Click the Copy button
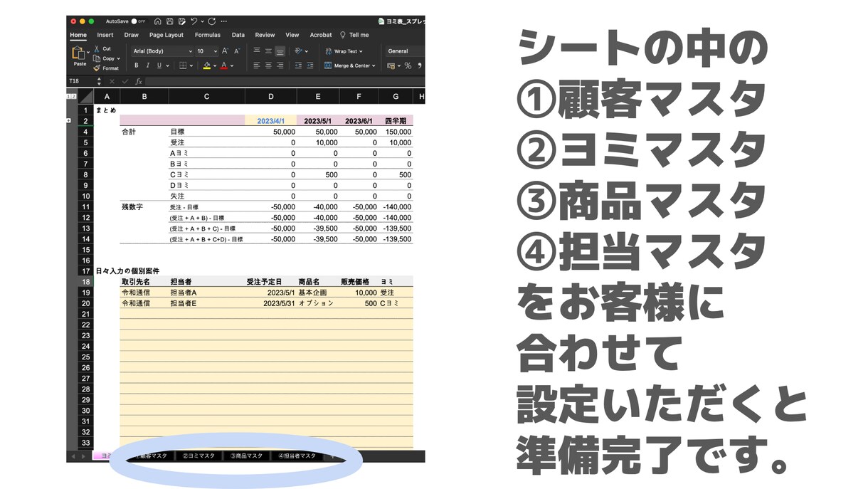Screen dimensions: 868x489 (104, 58)
